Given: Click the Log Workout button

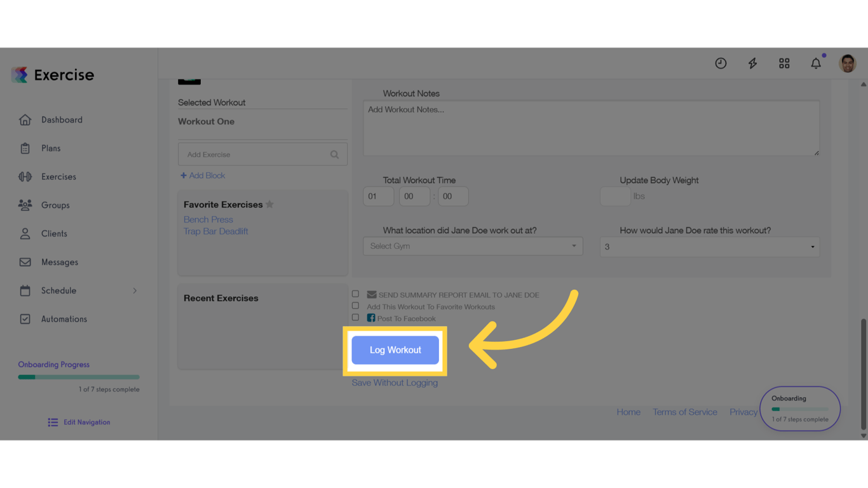Looking at the screenshot, I should [x=395, y=349].
